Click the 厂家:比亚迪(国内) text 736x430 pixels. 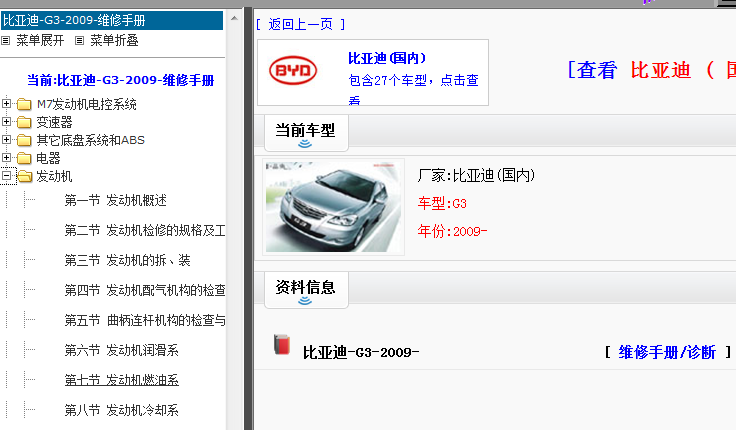tap(476, 176)
